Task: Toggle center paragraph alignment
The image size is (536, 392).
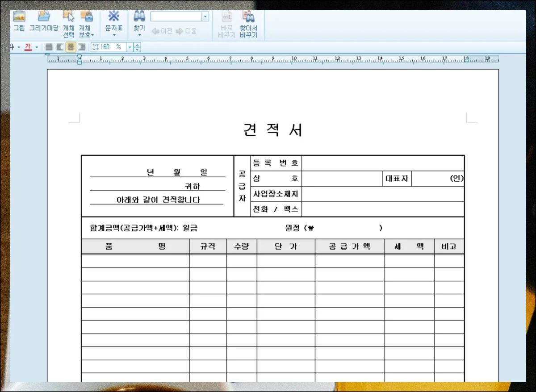Action: click(71, 47)
